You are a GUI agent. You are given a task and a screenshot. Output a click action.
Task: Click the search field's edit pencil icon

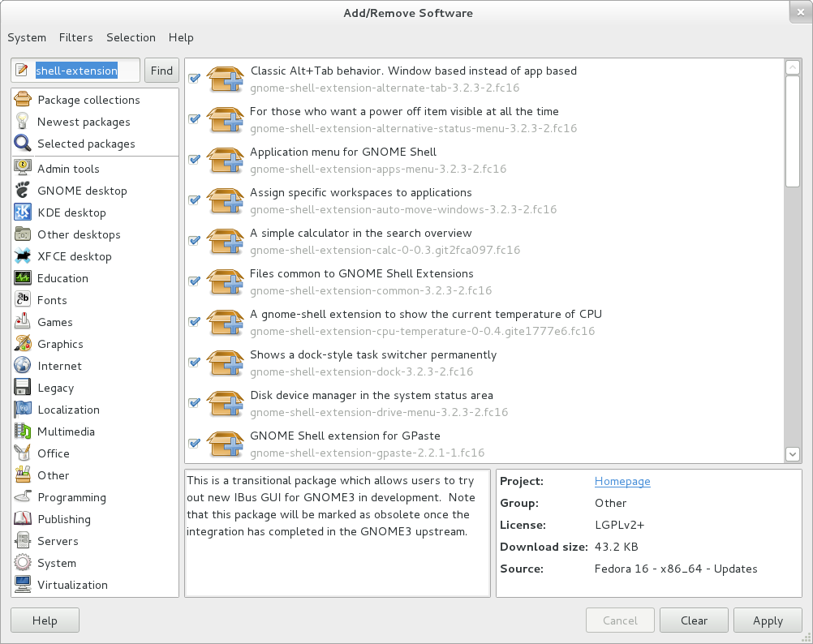coord(22,70)
